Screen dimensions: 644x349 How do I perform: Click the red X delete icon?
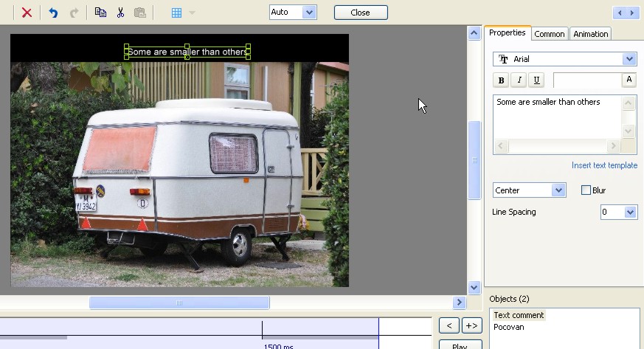[27, 13]
